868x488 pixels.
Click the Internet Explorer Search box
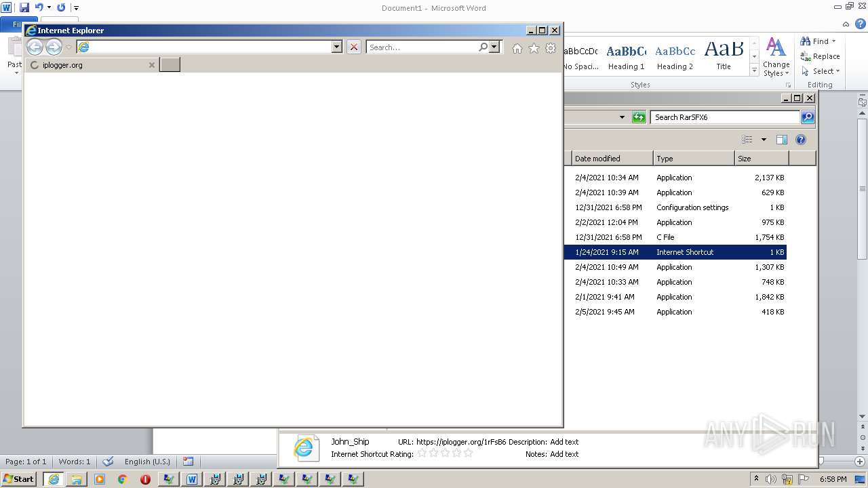tap(422, 47)
